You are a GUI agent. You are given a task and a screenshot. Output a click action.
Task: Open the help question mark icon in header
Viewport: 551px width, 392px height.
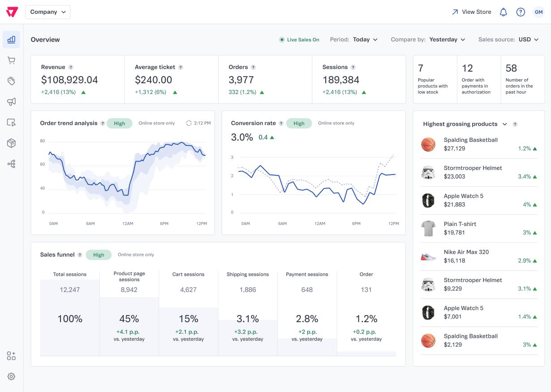tap(521, 12)
